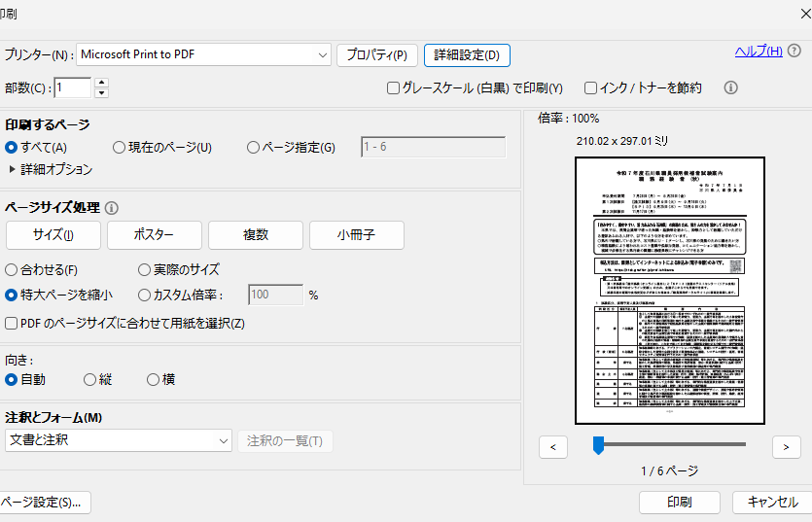Switch to 小冊子 page sizing tab
812x522 pixels.
click(356, 235)
